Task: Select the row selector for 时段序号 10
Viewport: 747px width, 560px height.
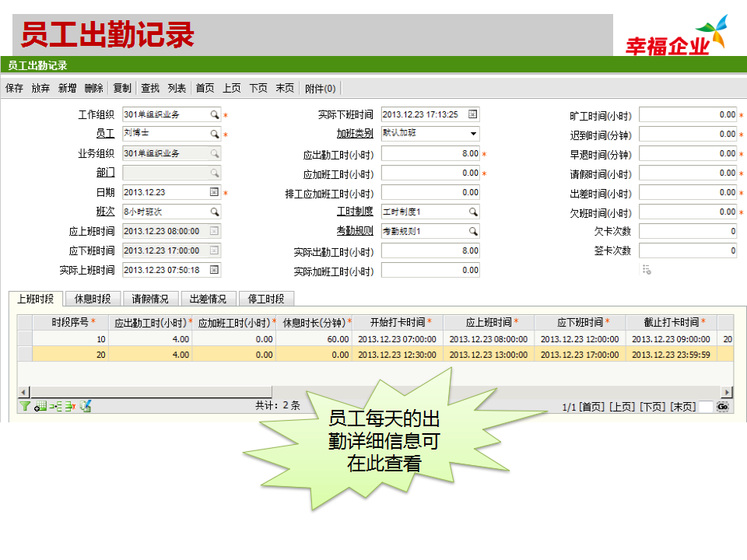Action: click(x=25, y=339)
